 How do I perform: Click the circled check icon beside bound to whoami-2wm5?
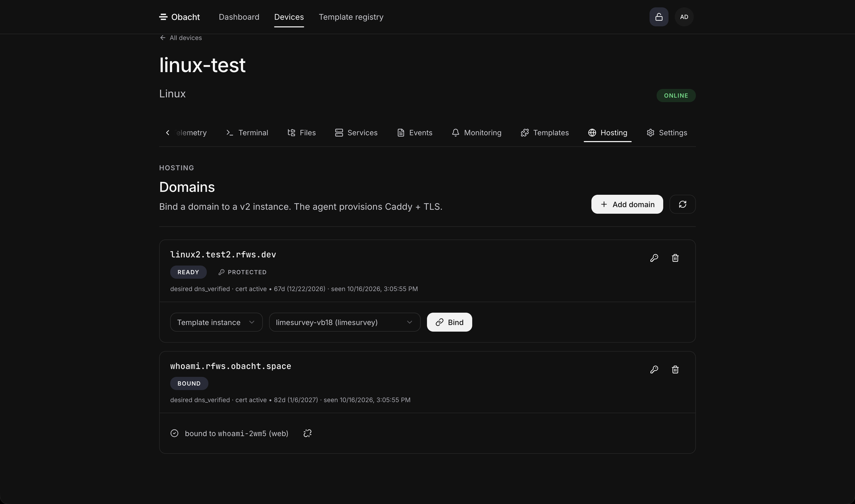(x=174, y=433)
